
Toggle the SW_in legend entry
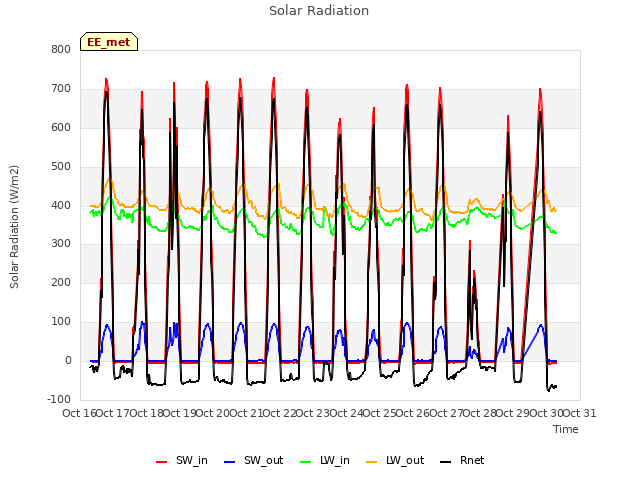click(182, 460)
